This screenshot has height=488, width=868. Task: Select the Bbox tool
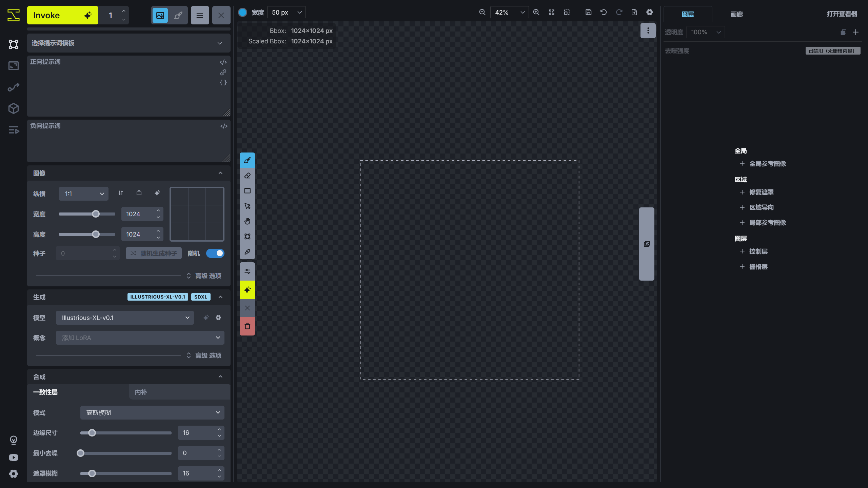(x=247, y=237)
